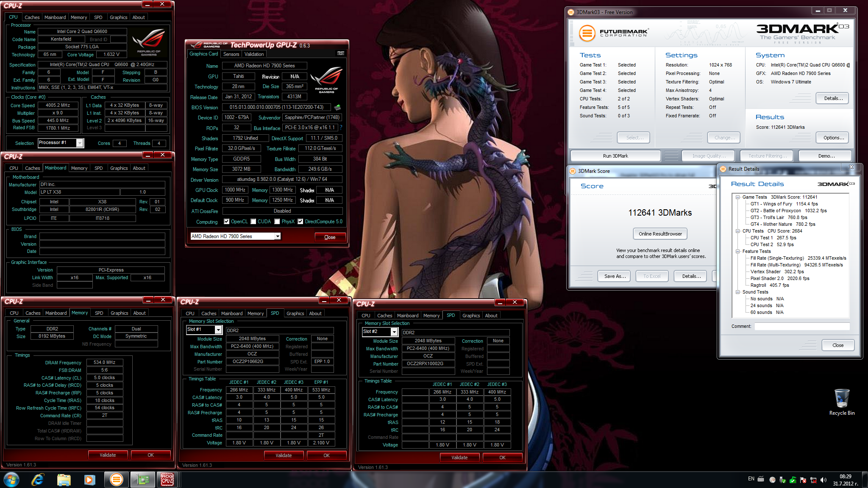Open the Sensors tab in GPU-Z
Screen dimensions: 868x488
(x=231, y=54)
